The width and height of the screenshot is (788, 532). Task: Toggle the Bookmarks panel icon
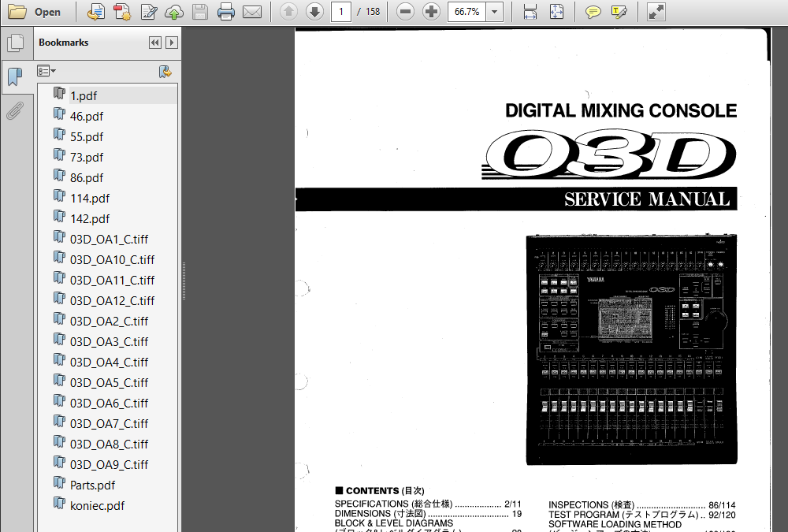[x=16, y=77]
